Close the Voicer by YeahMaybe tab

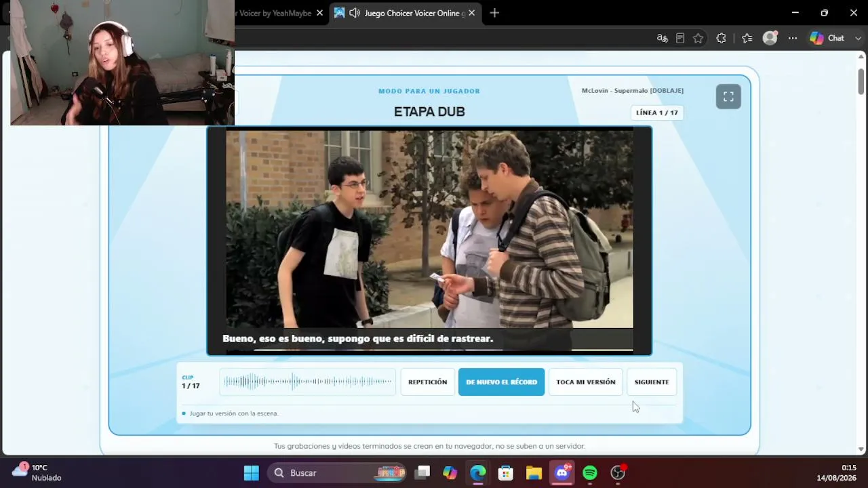[319, 13]
